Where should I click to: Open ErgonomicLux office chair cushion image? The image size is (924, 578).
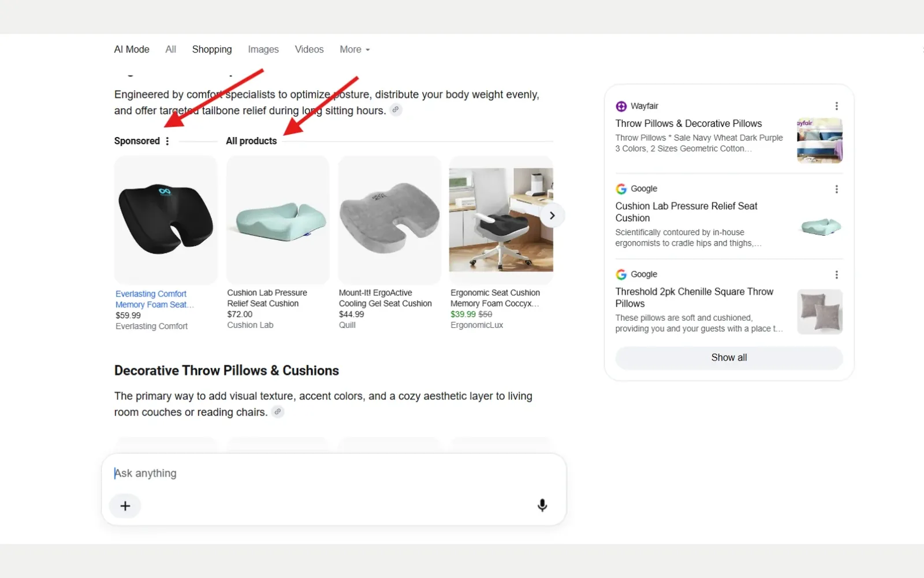(x=501, y=220)
